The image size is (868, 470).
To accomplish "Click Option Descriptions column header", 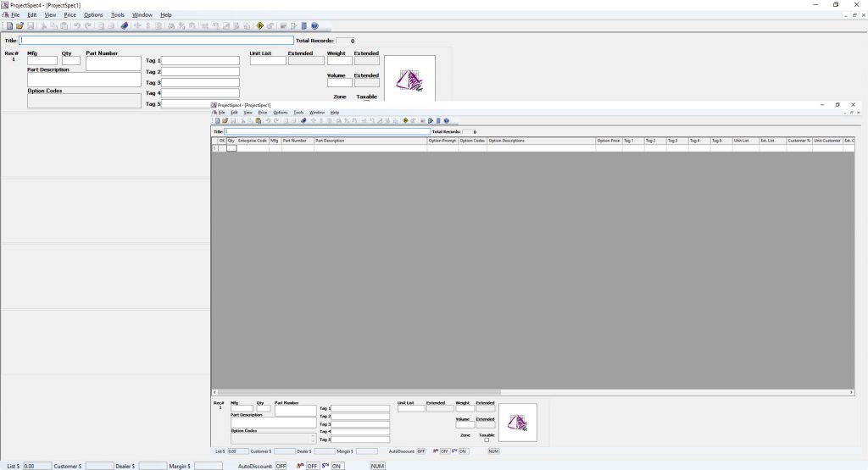I will [541, 141].
